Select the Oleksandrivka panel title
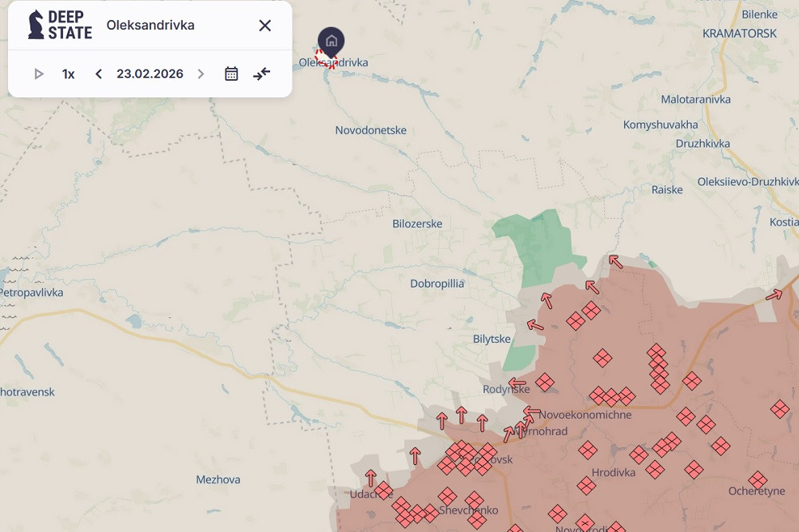Viewport: 799px width, 532px height. pyautogui.click(x=150, y=26)
